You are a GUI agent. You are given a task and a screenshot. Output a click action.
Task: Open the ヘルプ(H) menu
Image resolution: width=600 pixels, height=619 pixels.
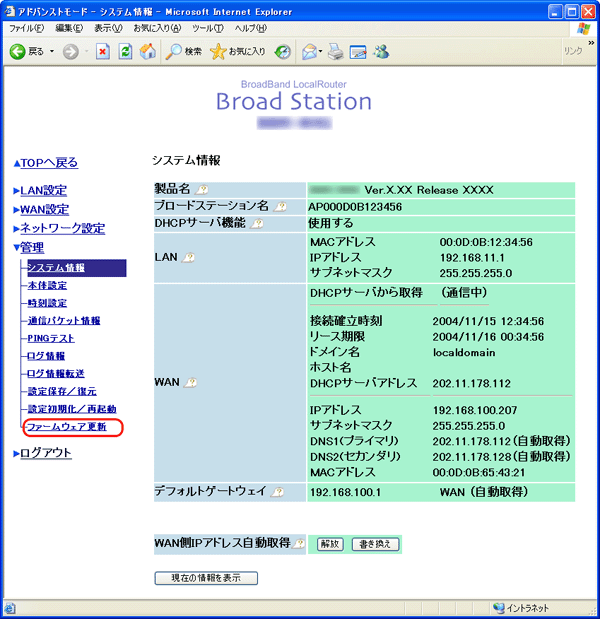click(251, 28)
